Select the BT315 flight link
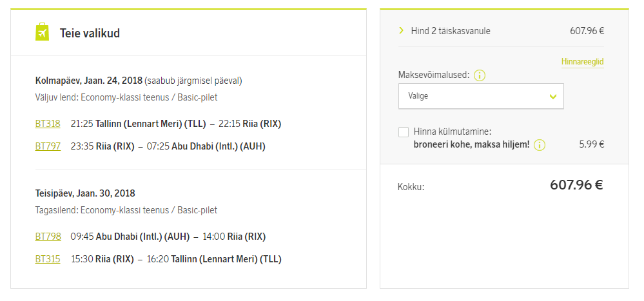 tap(48, 259)
